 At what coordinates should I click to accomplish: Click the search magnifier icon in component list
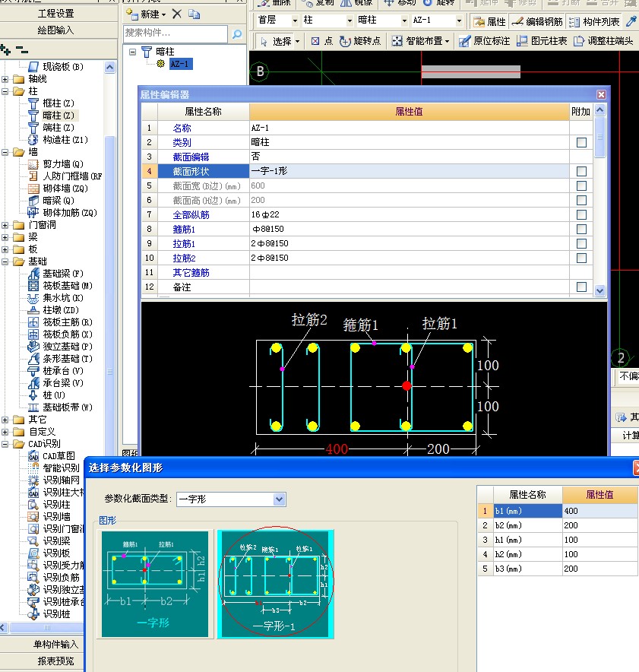237,34
